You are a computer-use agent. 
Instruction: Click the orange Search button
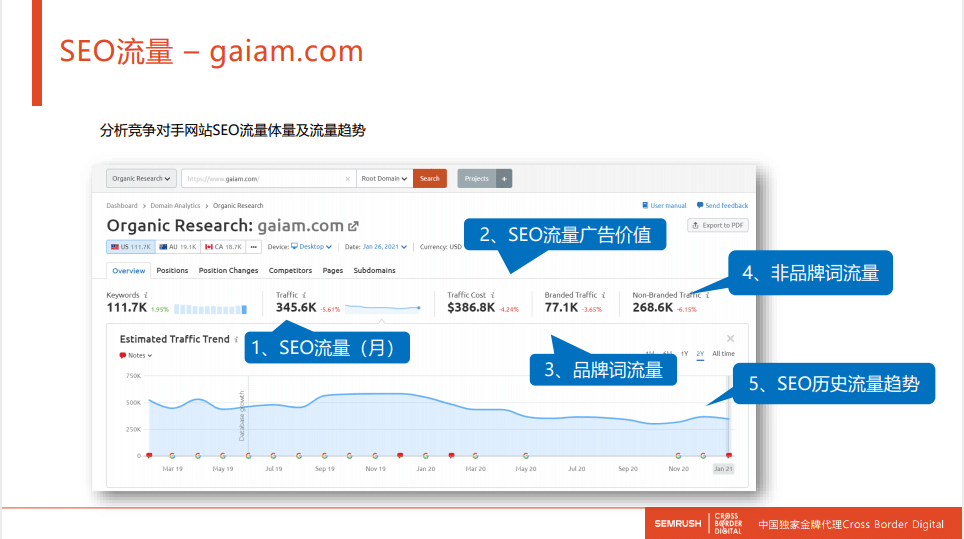pyautogui.click(x=429, y=179)
